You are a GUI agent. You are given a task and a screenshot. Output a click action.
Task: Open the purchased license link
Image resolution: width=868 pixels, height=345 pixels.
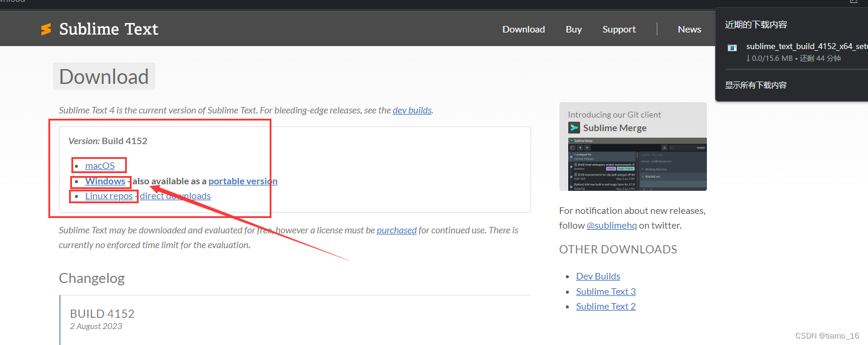(397, 230)
